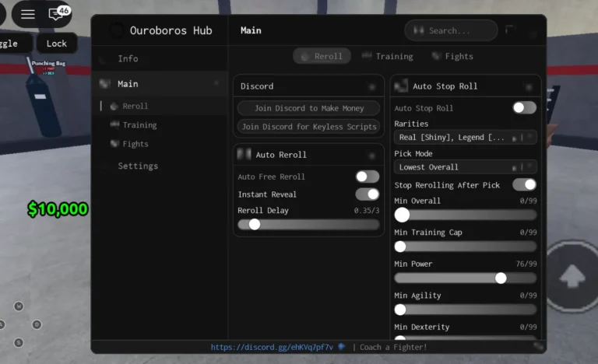Viewport: 598px width, 364px height.
Task: Click the Ouroboros Hub logo icon
Action: [117, 30]
